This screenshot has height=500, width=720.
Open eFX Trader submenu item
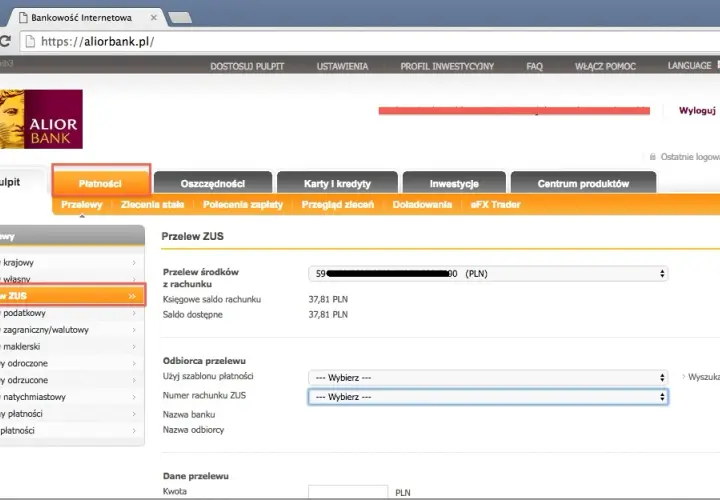pyautogui.click(x=495, y=205)
